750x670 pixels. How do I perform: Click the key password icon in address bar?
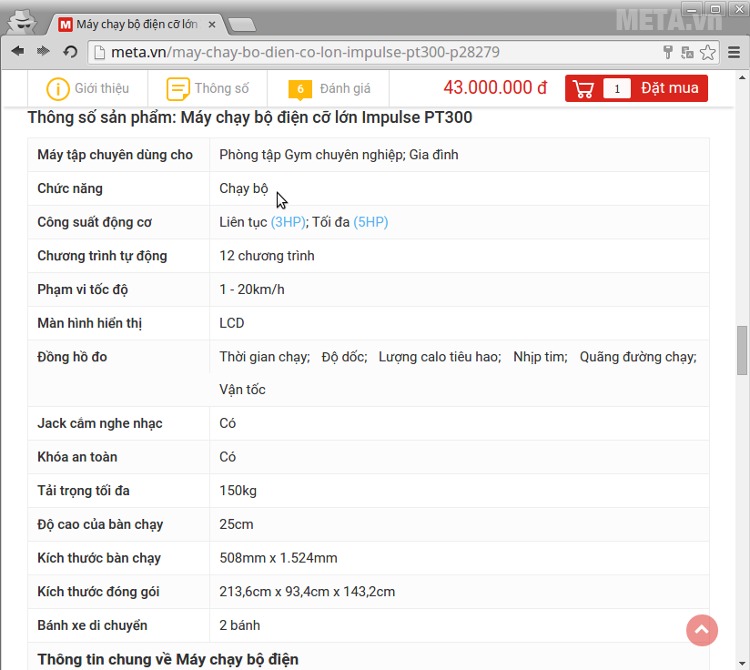(x=668, y=52)
